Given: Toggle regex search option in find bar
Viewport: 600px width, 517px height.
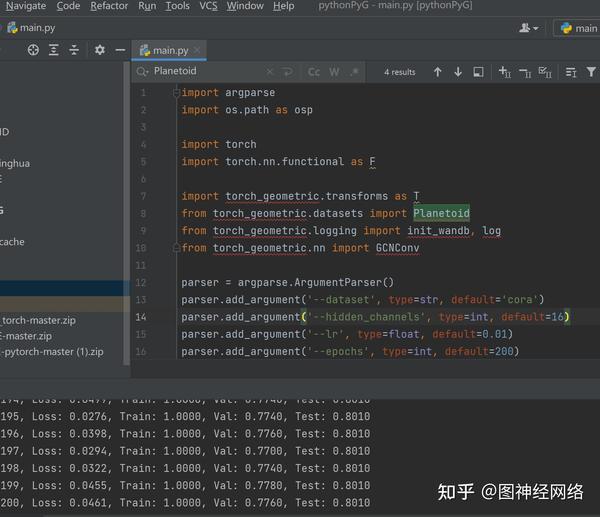Looking at the screenshot, I should pos(353,72).
